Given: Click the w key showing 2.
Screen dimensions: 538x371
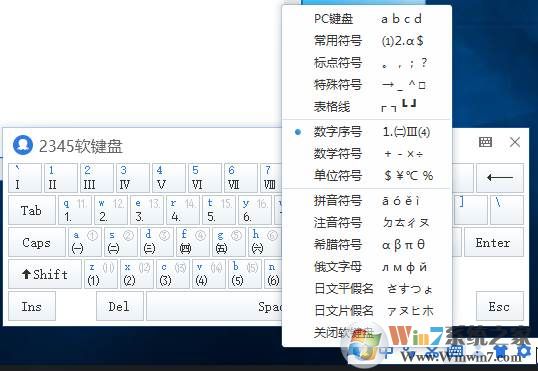Looking at the screenshot, I should [x=111, y=210].
